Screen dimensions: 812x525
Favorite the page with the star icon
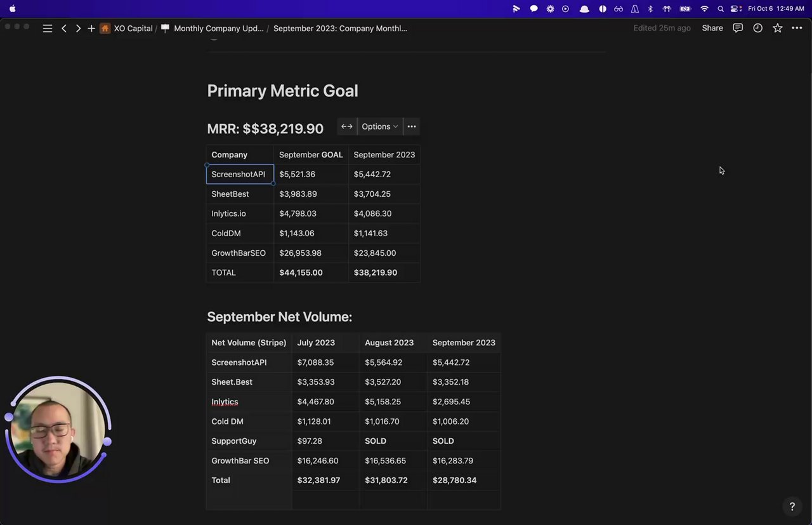click(778, 28)
